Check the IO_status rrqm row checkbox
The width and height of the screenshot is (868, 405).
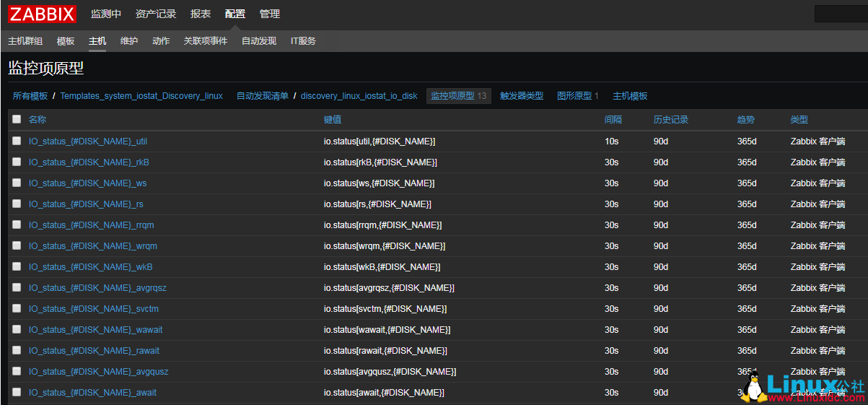tap(17, 225)
